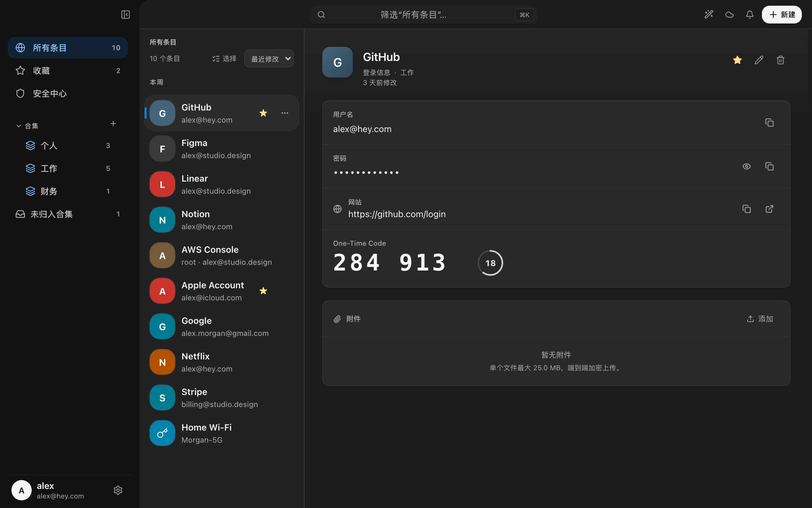Open the notifications bell icon
The height and width of the screenshot is (508, 812).
point(750,15)
